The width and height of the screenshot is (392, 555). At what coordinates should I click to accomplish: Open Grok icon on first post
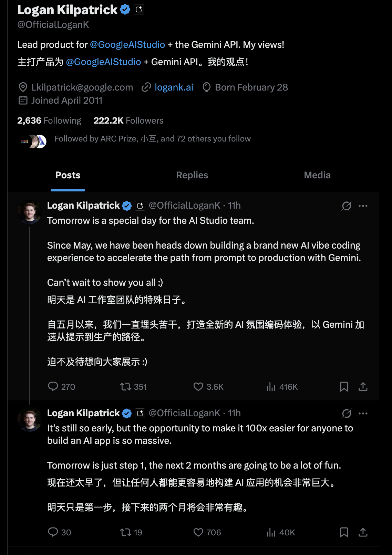[x=346, y=206]
